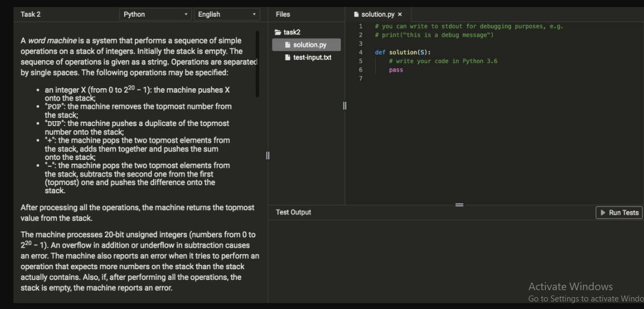Click the task2 folder icon

pos(278,32)
